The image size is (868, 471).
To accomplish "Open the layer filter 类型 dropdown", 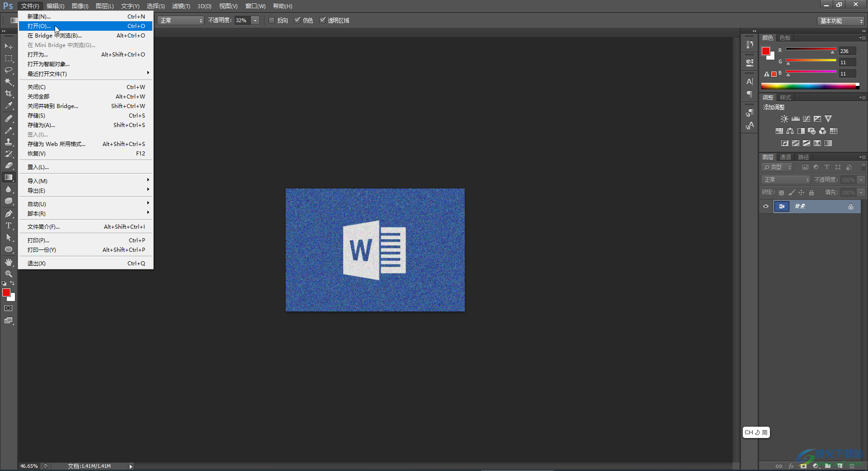I will coord(777,167).
